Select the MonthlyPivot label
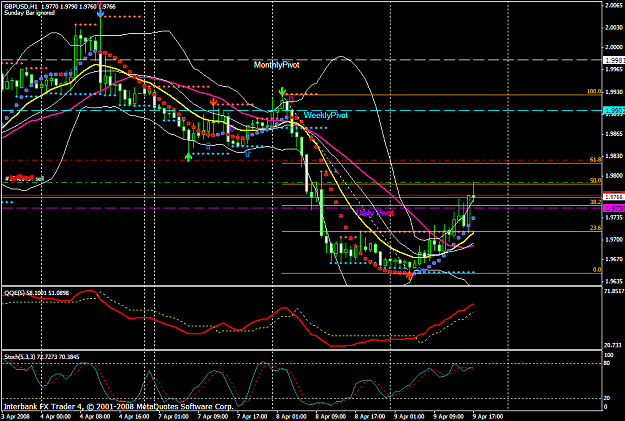 [x=277, y=65]
